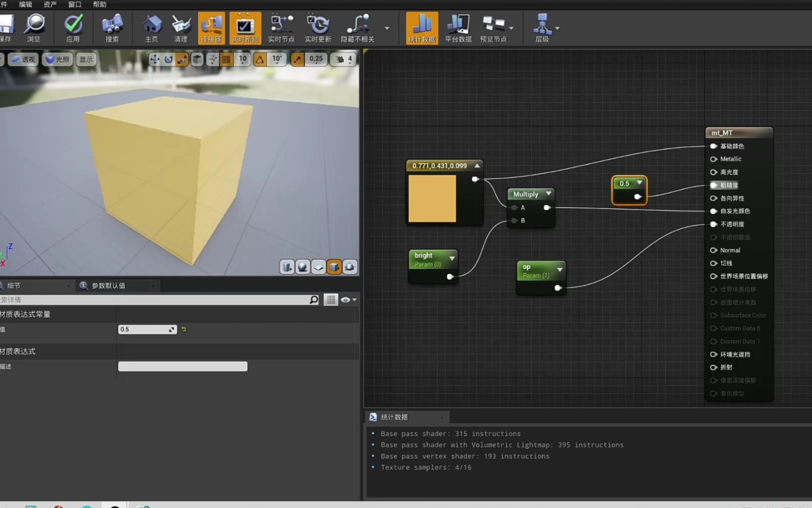
Task: Toggle 实时预览 (Live Preview) in the toolbar
Action: [x=245, y=28]
